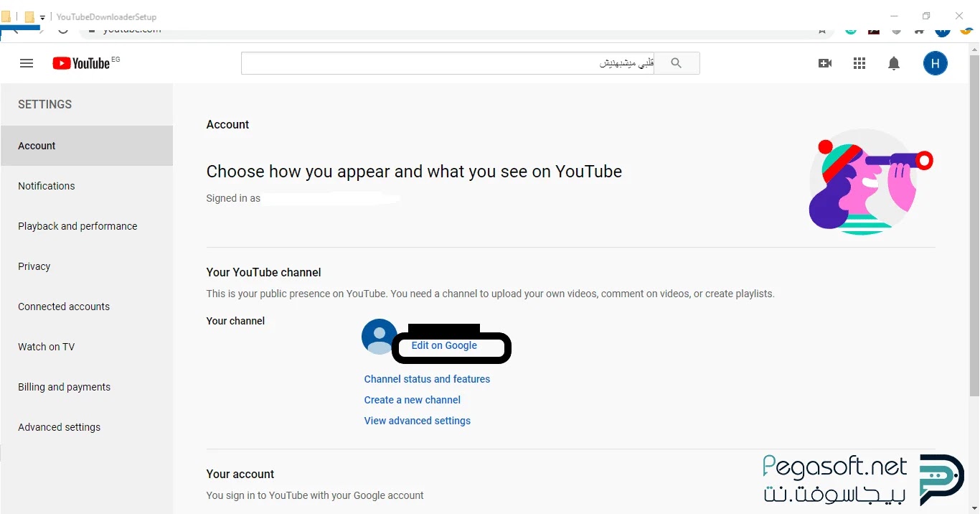980x514 pixels.
Task: Open Playback and performance settings
Action: pyautogui.click(x=87, y=226)
